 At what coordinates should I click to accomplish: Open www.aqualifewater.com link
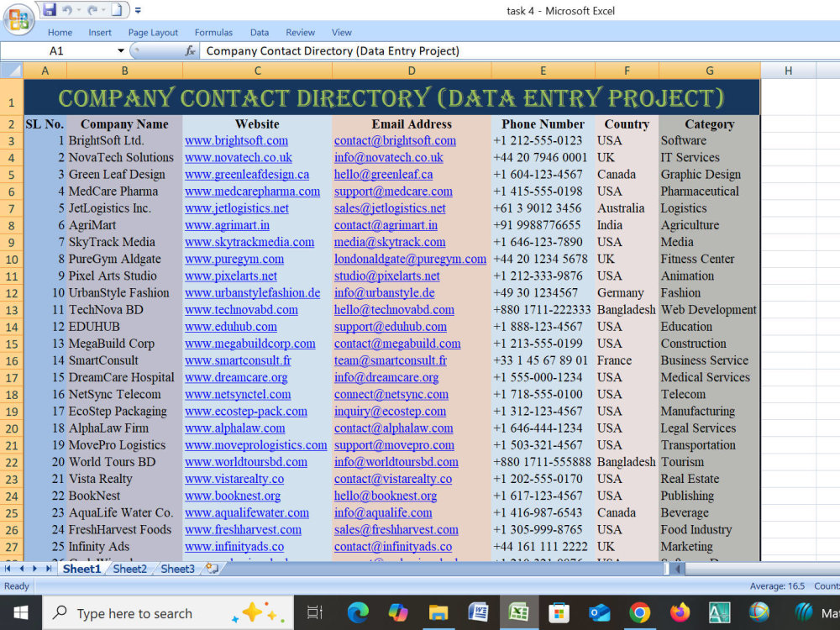pyautogui.click(x=247, y=512)
